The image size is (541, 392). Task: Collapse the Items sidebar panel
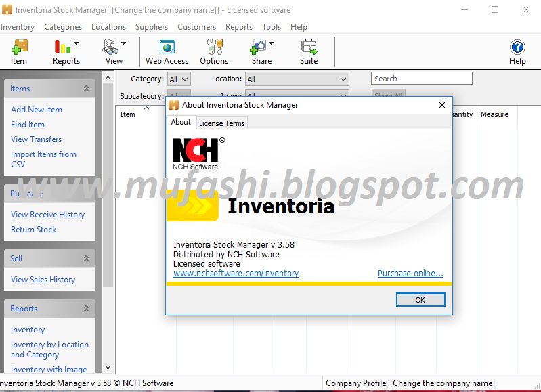click(x=86, y=88)
